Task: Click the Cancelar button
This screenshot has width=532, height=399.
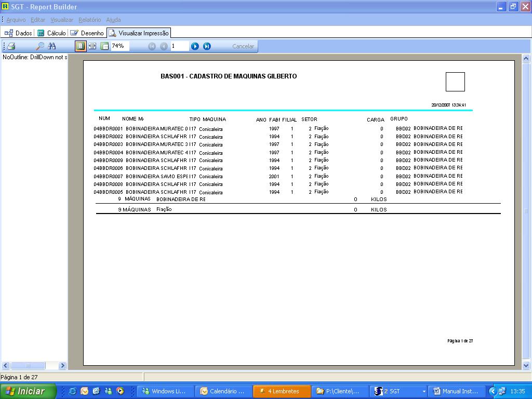Action: click(x=243, y=46)
